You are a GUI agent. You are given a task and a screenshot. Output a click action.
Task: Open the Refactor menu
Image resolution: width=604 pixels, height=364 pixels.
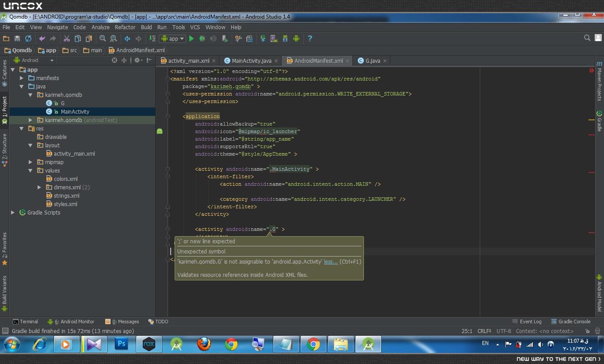[125, 27]
